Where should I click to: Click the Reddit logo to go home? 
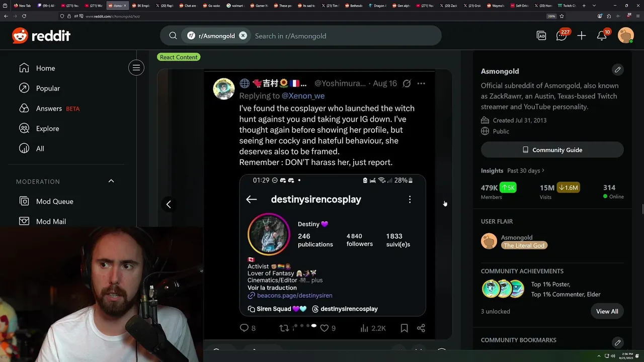(41, 36)
